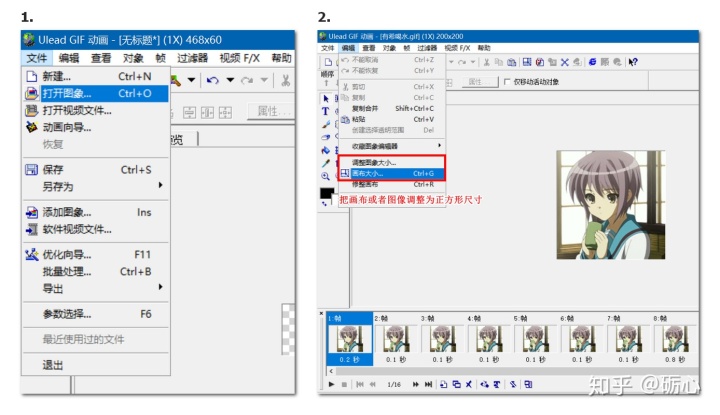The width and height of the screenshot is (720, 415).
Task: Stop the animation playback
Action: pos(344,384)
